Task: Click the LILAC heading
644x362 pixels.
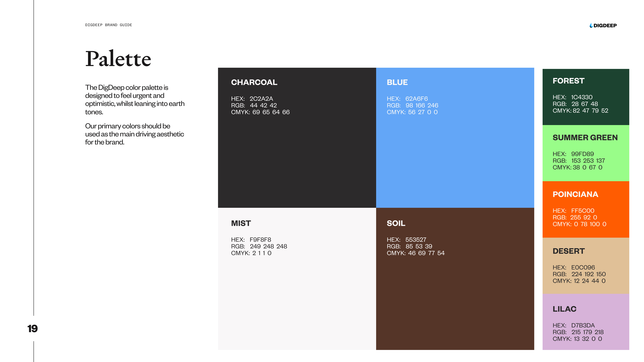Action: pos(565,309)
